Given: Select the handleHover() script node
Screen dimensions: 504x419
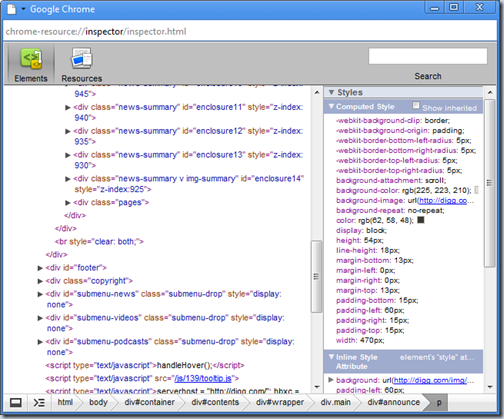Looking at the screenshot, I should tap(145, 365).
